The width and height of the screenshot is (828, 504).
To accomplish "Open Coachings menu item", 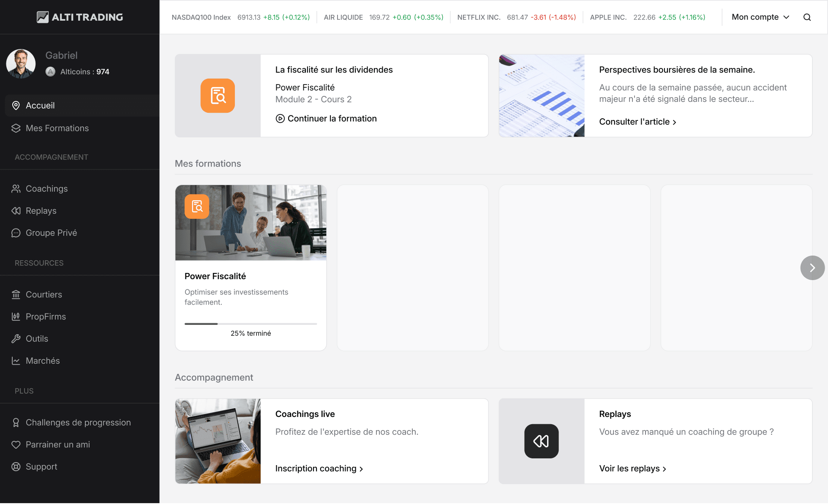I will point(82,189).
